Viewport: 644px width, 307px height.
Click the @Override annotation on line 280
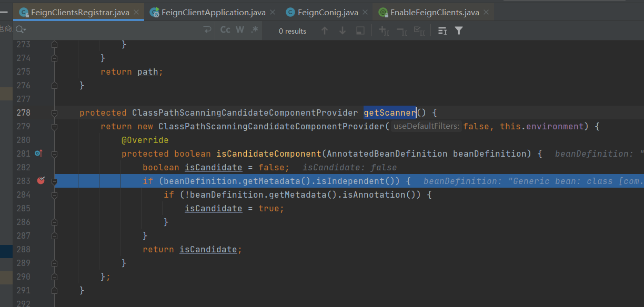[x=145, y=140]
